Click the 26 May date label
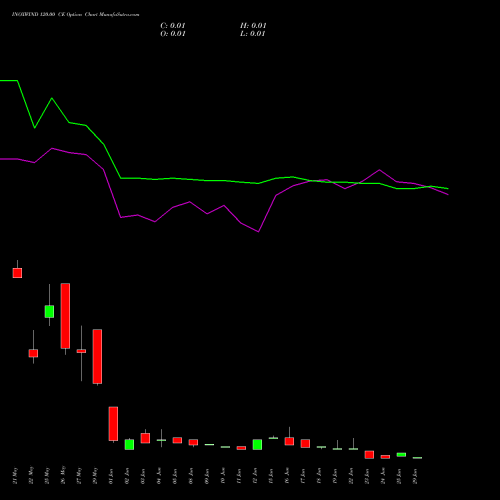500x500 pixels. point(63,475)
